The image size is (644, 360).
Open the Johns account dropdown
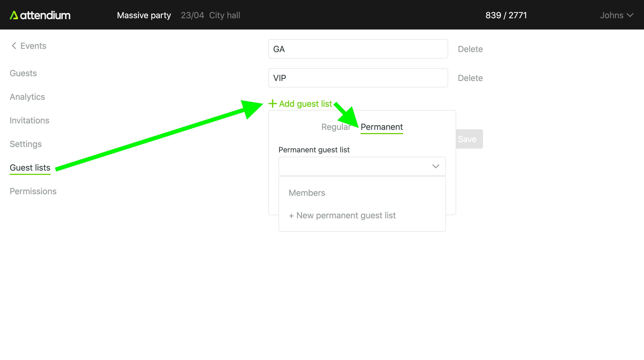coord(616,15)
